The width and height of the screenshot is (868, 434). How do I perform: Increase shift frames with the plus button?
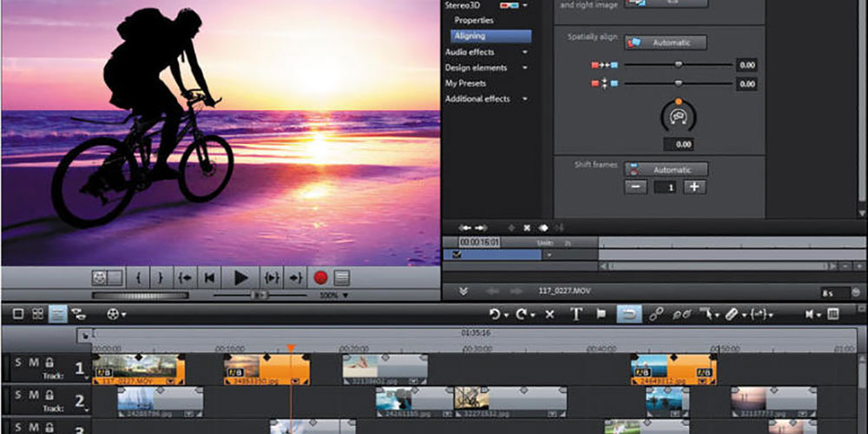pos(694,187)
